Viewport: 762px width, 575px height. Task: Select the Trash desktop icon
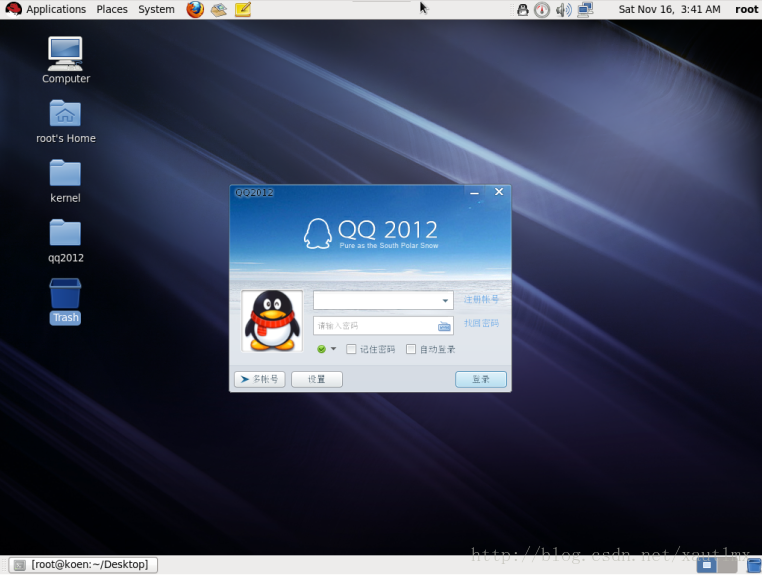(65, 301)
